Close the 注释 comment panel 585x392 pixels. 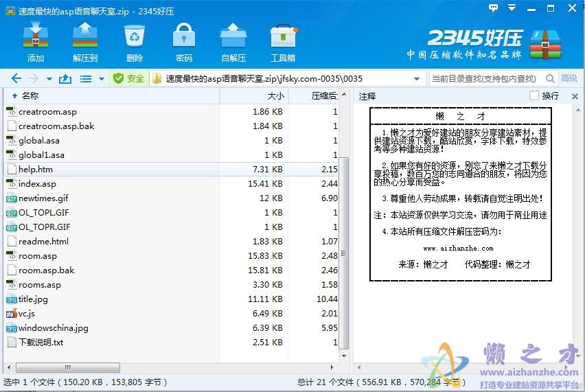pos(575,96)
